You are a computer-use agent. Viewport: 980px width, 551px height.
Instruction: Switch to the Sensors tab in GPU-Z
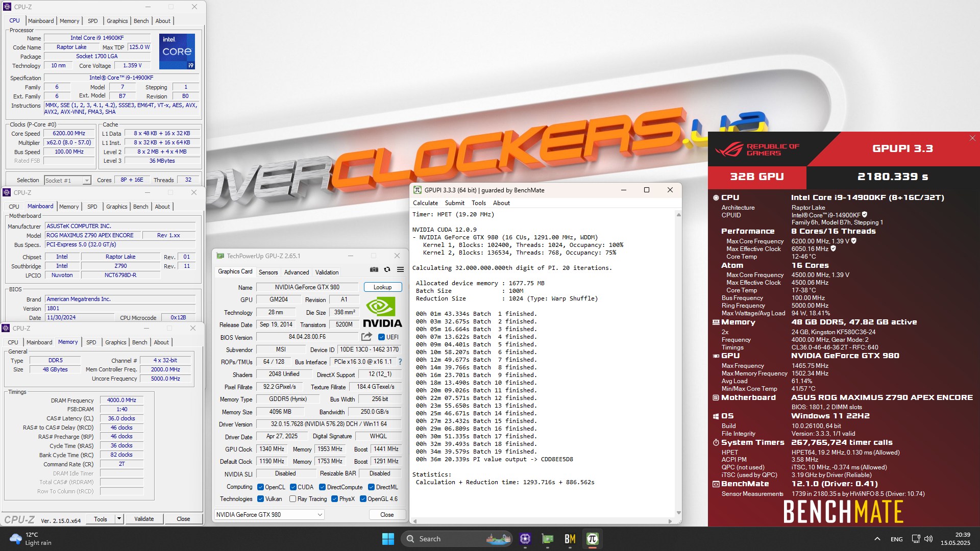(268, 272)
